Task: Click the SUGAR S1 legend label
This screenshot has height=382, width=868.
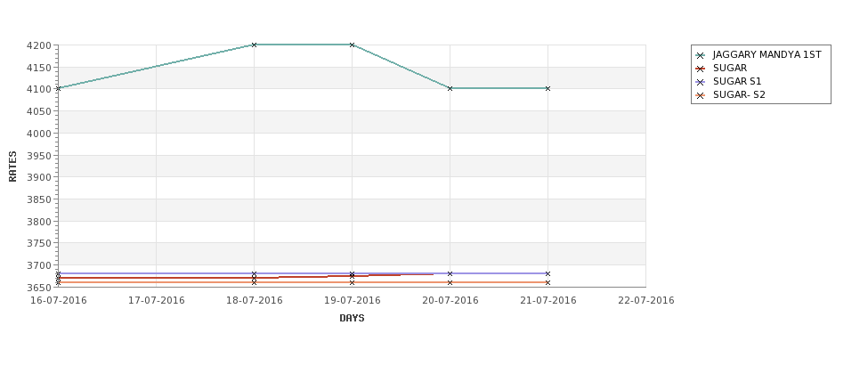Action: [737, 81]
